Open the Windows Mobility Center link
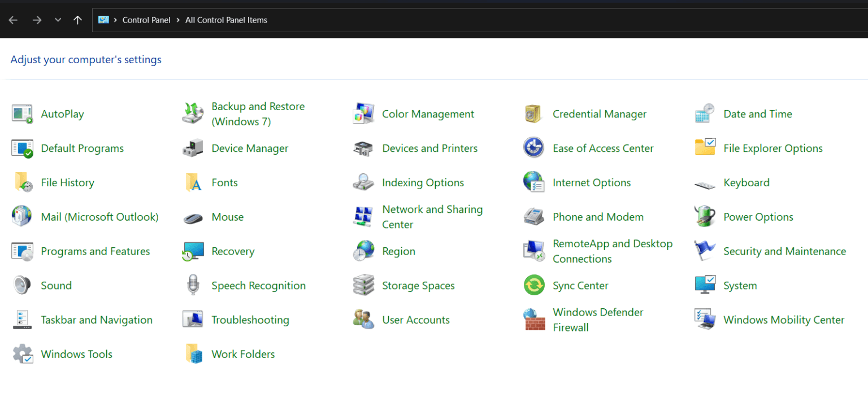Screen dimensions: 868x402 click(784, 320)
